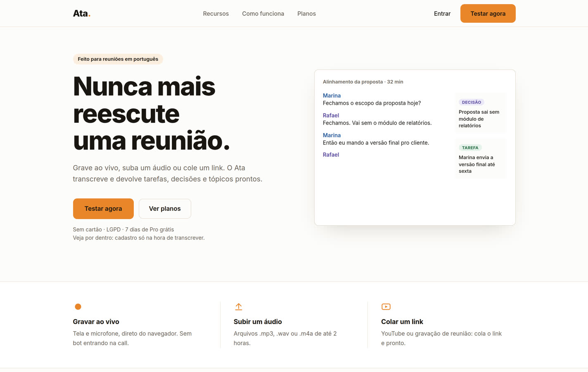
Task: Click 'YouTube ou gravação de reunião' description
Action: [441, 338]
